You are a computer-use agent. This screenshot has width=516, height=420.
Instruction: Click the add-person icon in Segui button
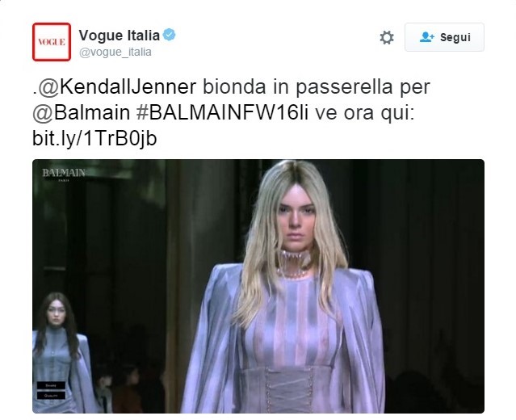click(427, 37)
